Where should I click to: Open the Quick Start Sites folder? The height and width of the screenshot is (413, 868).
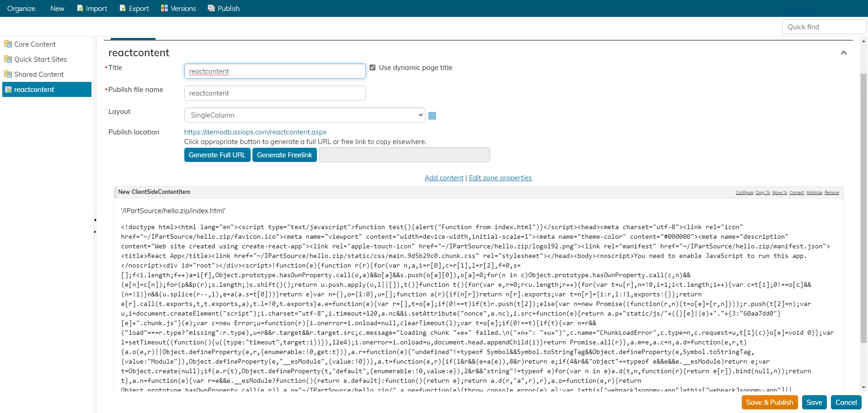tap(40, 59)
